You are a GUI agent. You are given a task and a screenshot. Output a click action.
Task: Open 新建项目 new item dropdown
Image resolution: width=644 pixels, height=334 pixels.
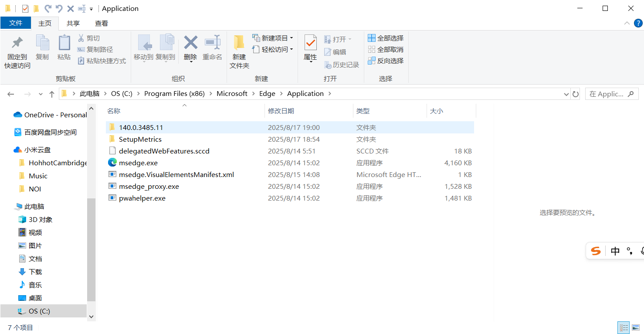pyautogui.click(x=273, y=38)
